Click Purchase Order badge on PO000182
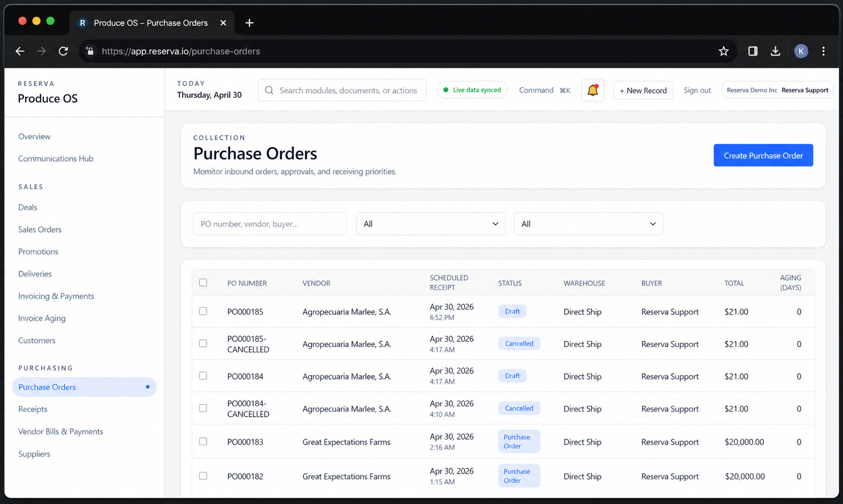843x504 pixels. [x=519, y=476]
